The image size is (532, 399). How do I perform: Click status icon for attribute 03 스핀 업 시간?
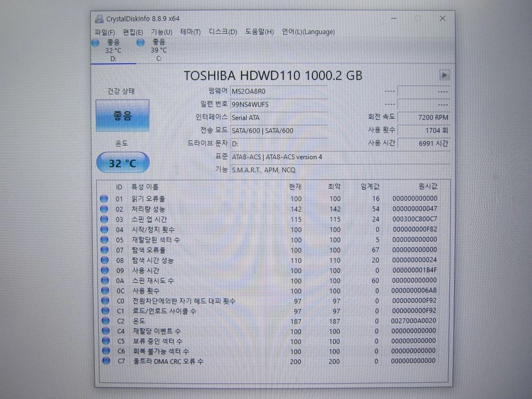tap(104, 219)
